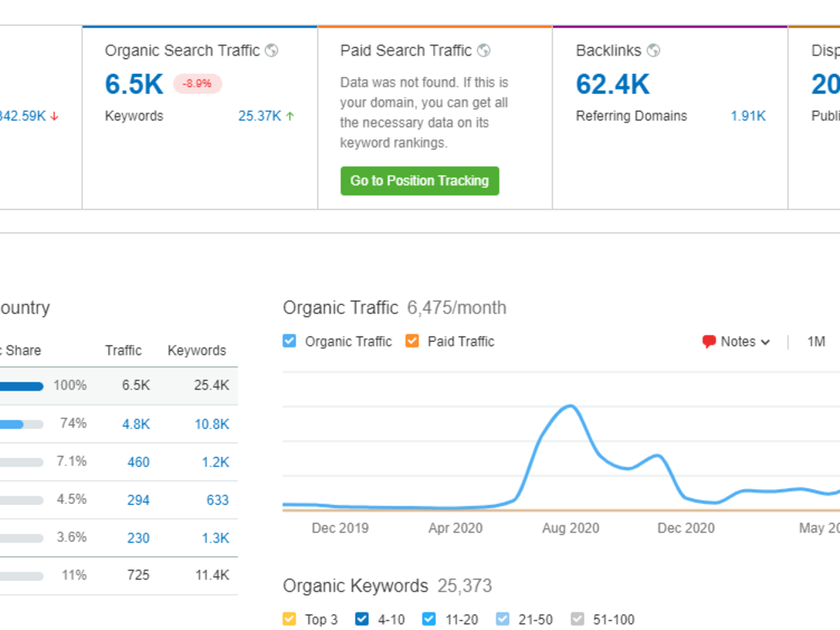The image size is (840, 630).
Task: Click Go to Position Tracking button
Action: 419,181
